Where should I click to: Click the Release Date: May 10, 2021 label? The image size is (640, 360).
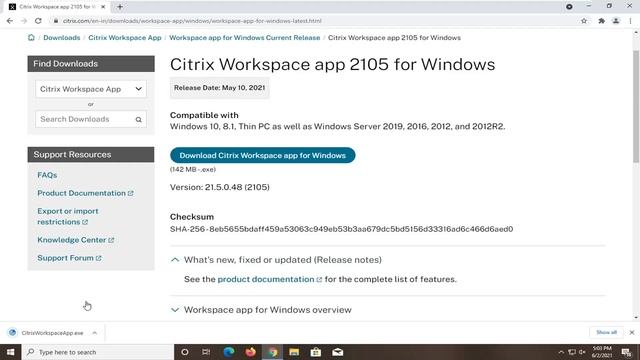(x=220, y=88)
